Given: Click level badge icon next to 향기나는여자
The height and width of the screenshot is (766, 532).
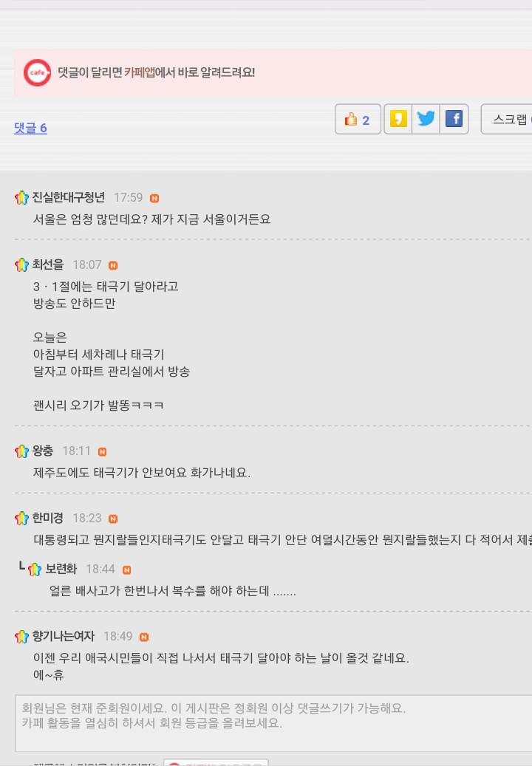Looking at the screenshot, I should pos(21,636).
